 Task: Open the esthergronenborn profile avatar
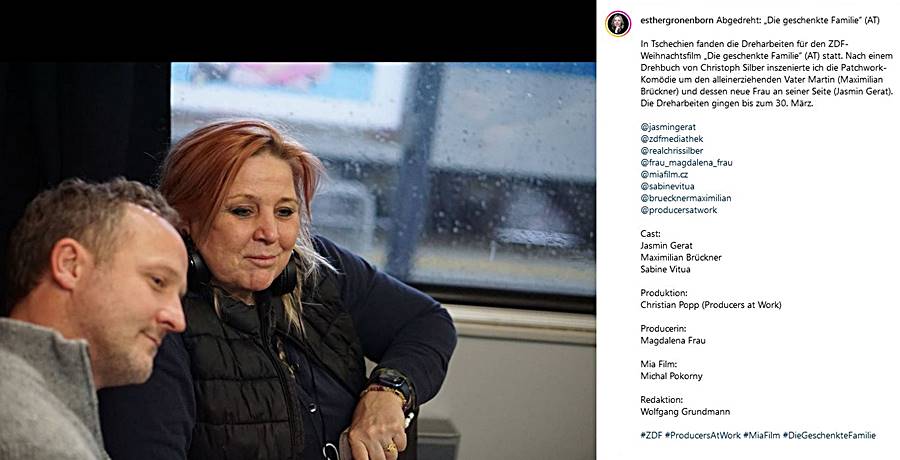pos(618,24)
